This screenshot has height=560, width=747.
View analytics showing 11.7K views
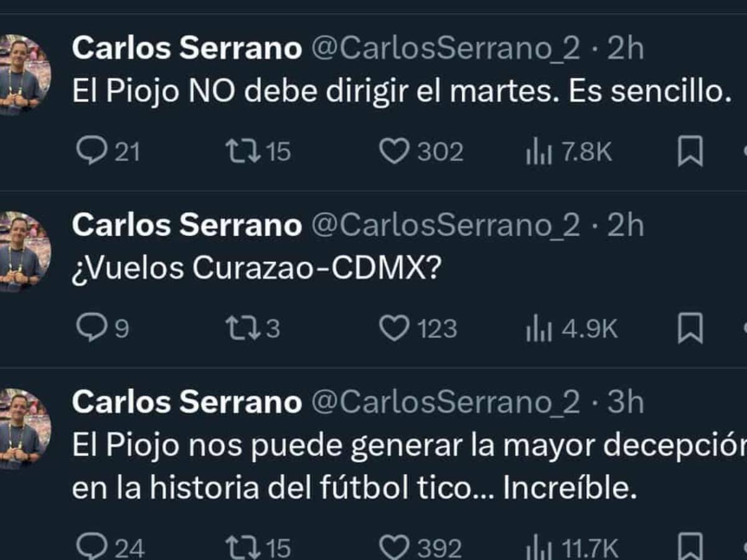pyautogui.click(x=539, y=549)
